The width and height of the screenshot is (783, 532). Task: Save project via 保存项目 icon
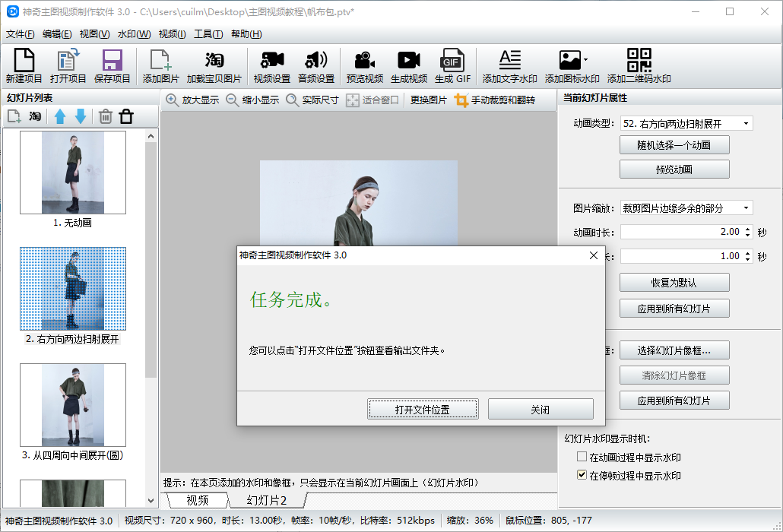click(112, 65)
